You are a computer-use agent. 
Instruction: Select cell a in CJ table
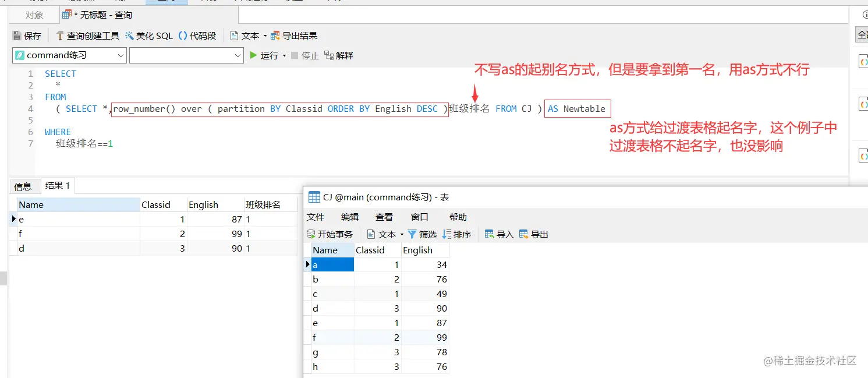(x=333, y=264)
